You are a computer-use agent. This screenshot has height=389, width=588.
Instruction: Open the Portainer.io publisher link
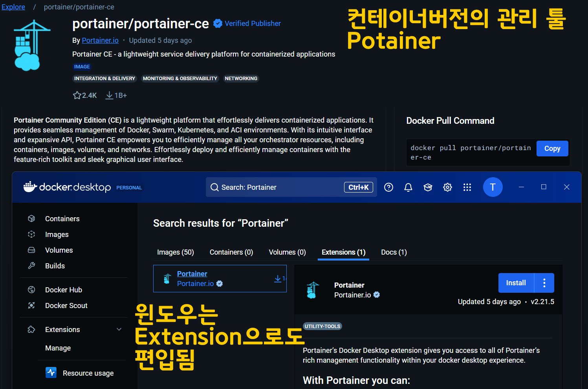(100, 40)
